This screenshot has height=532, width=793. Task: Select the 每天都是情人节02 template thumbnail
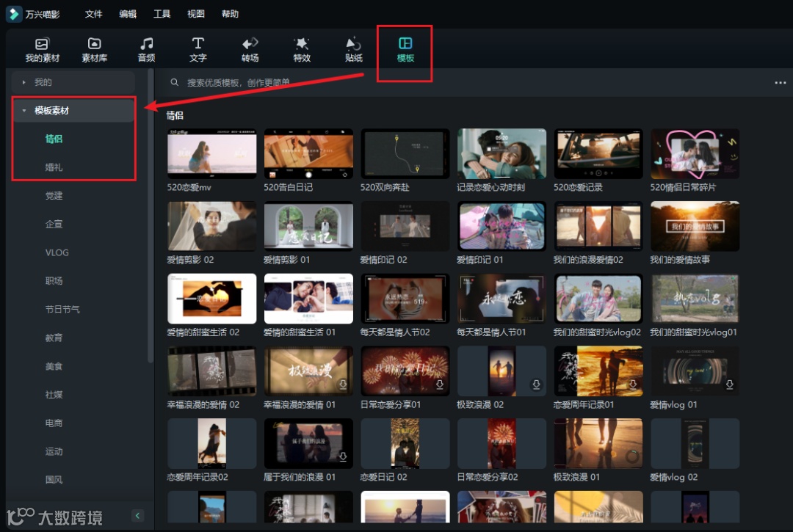pos(405,299)
